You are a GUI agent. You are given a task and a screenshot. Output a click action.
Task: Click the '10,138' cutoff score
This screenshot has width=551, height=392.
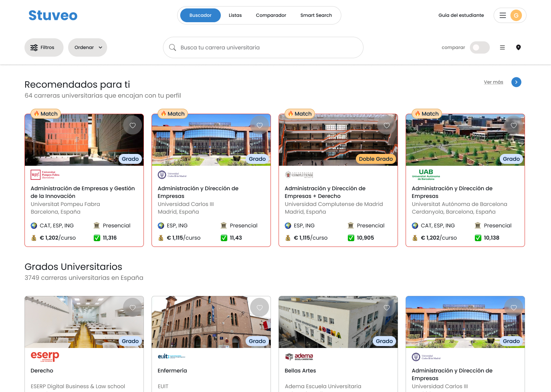click(x=492, y=238)
